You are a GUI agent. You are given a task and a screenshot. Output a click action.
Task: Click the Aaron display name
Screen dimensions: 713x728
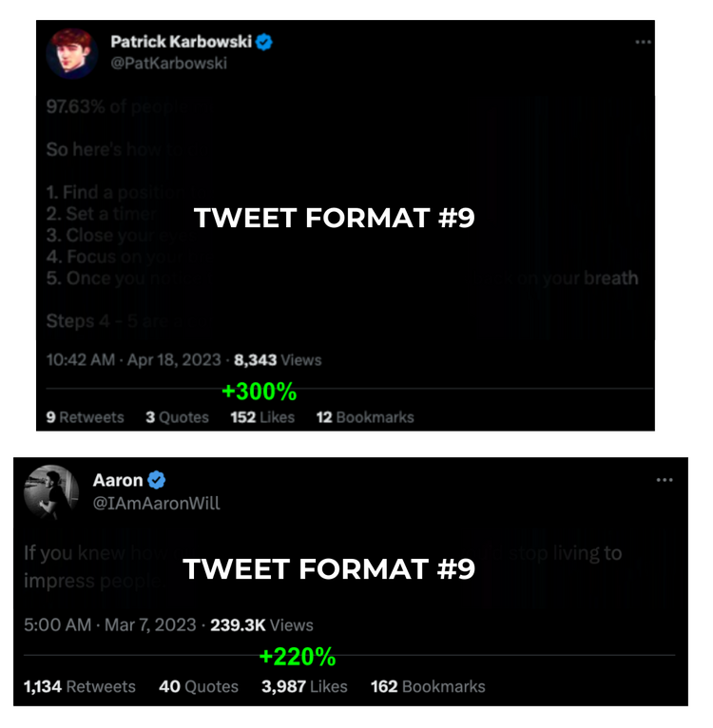coord(118,480)
